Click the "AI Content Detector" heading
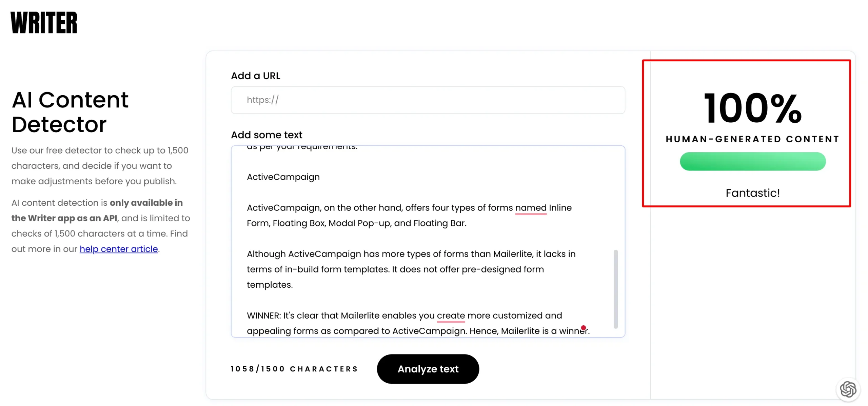 coord(70,112)
